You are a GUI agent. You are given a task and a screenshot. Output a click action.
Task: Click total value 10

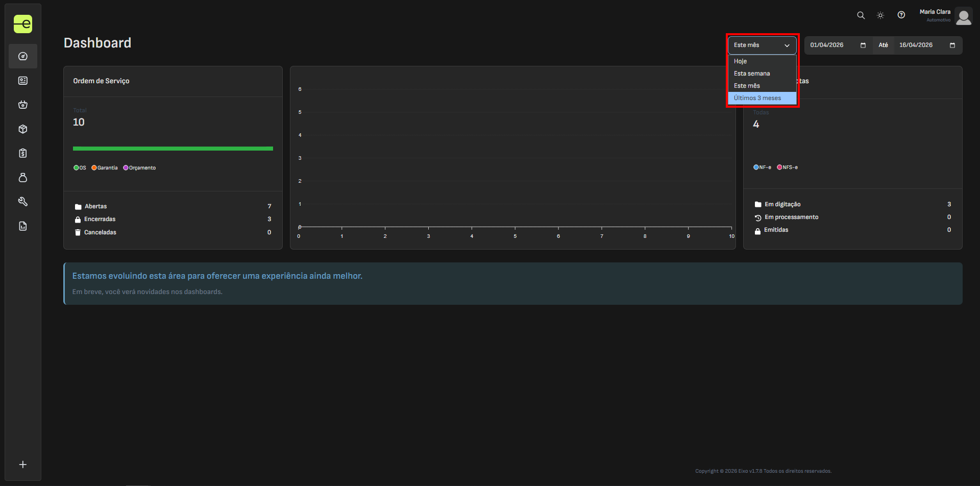79,123
